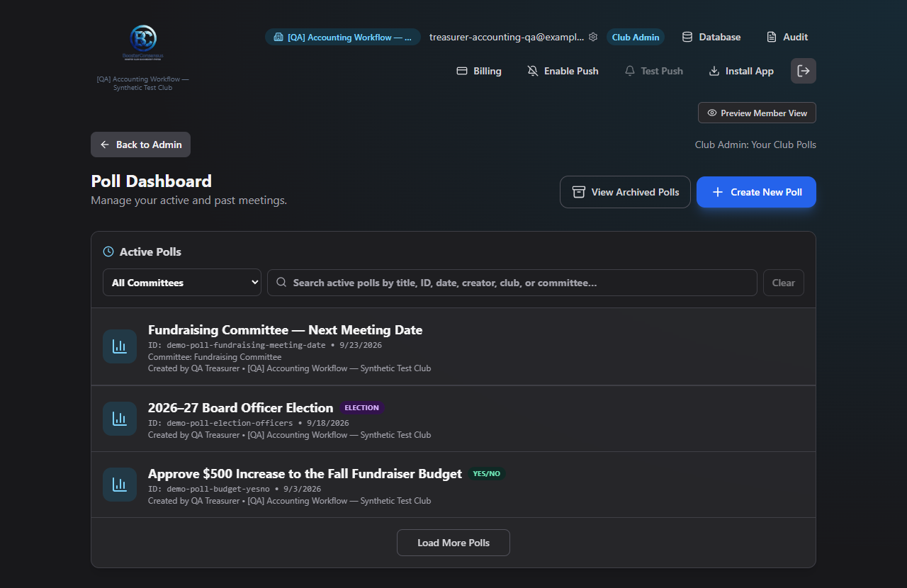Toggle Preview Member View

pos(757,113)
